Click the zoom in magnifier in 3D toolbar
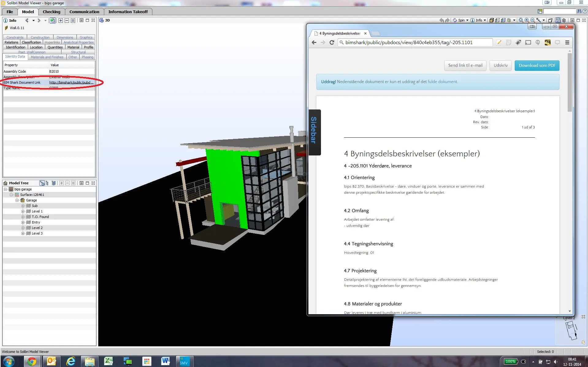This screenshot has width=588, height=367. pos(527,20)
